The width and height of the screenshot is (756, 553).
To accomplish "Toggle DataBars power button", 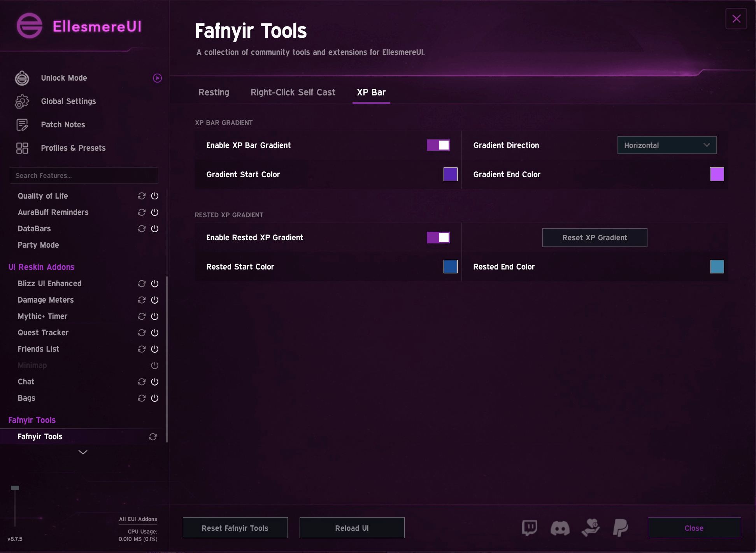I will click(x=155, y=229).
